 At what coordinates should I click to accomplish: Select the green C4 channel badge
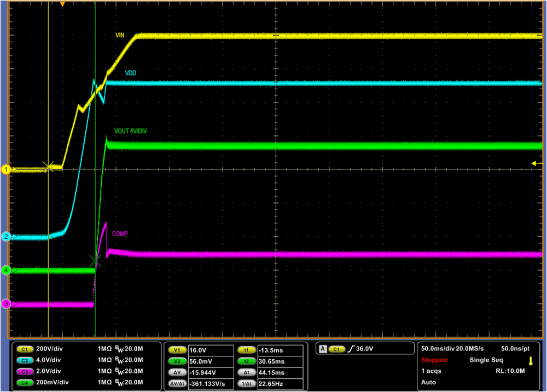tap(26, 383)
